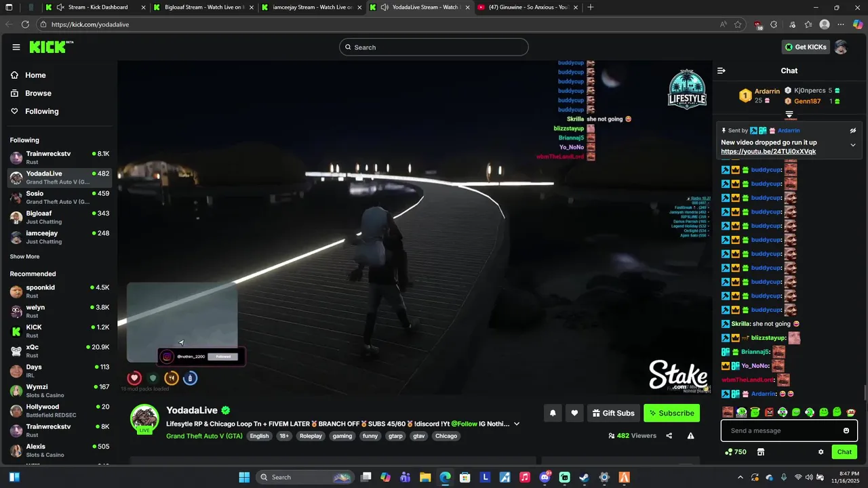Screen dimensions: 868x488
Task: Open the chat settings gear
Action: point(821,452)
